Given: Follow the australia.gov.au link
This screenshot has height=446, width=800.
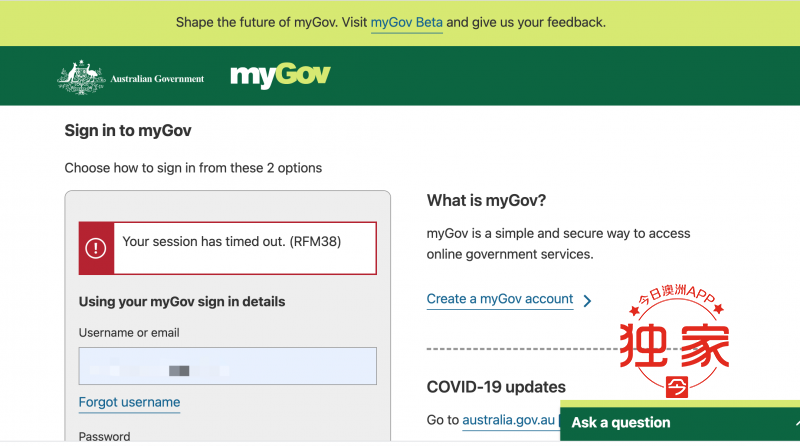Looking at the screenshot, I should tap(508, 420).
